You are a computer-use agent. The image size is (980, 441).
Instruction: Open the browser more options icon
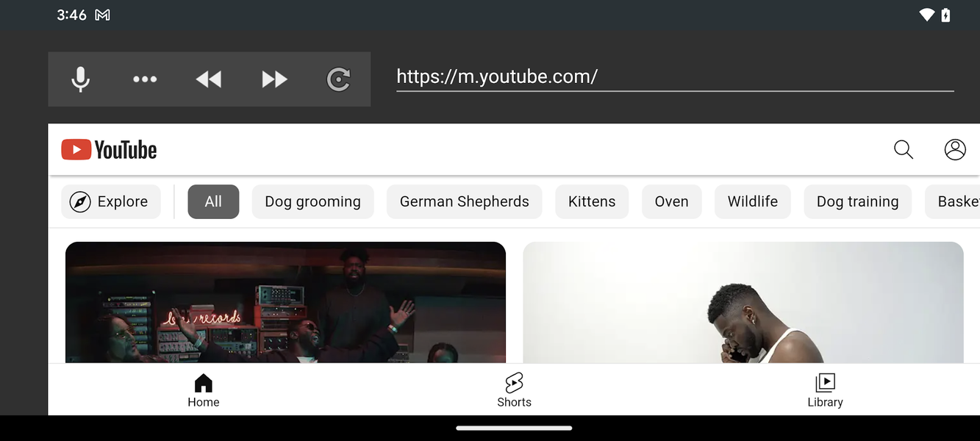145,79
